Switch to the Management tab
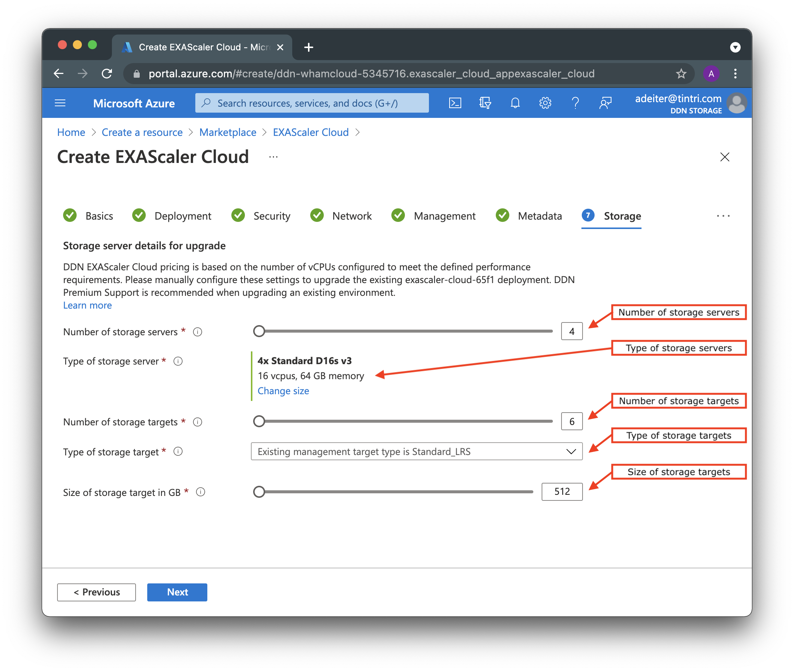 pos(433,216)
